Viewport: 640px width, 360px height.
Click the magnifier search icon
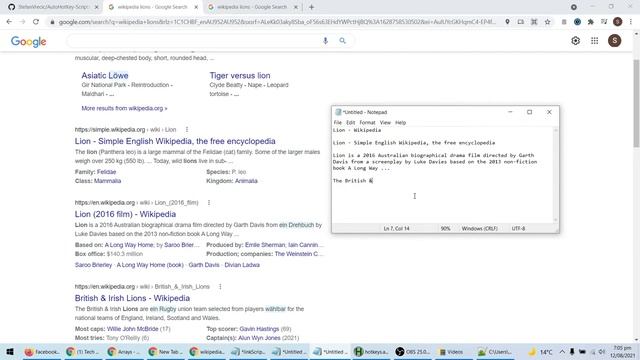point(342,40)
